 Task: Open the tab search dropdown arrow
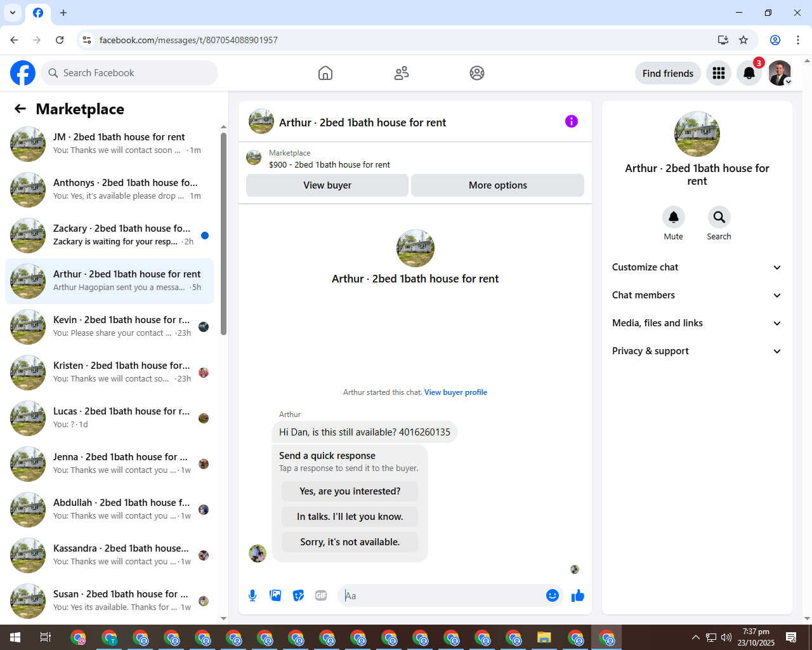point(13,13)
